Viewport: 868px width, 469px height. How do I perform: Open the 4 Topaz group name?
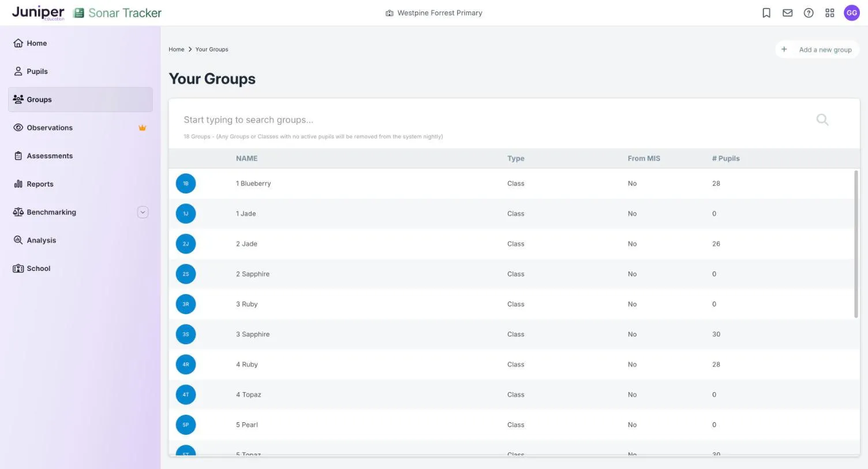[248, 394]
